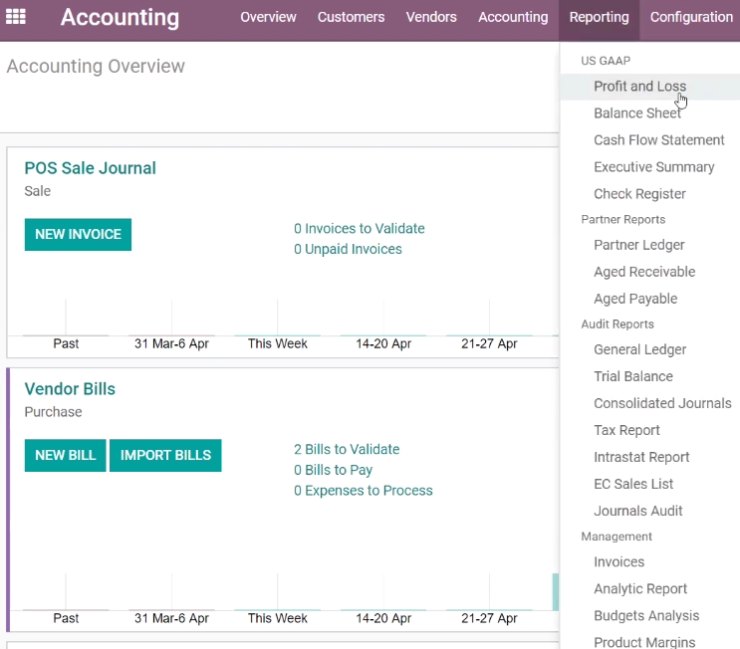Open POS Sale Journal title link

(90, 168)
